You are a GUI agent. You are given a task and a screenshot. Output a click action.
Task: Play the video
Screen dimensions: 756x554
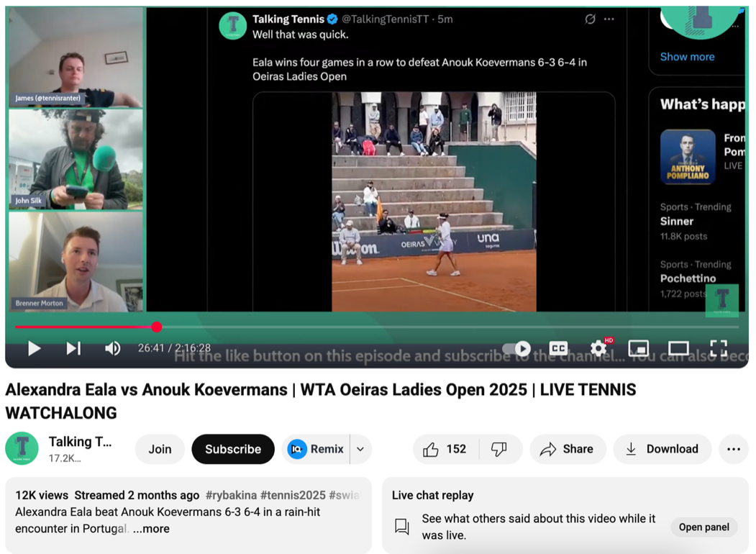pos(35,348)
